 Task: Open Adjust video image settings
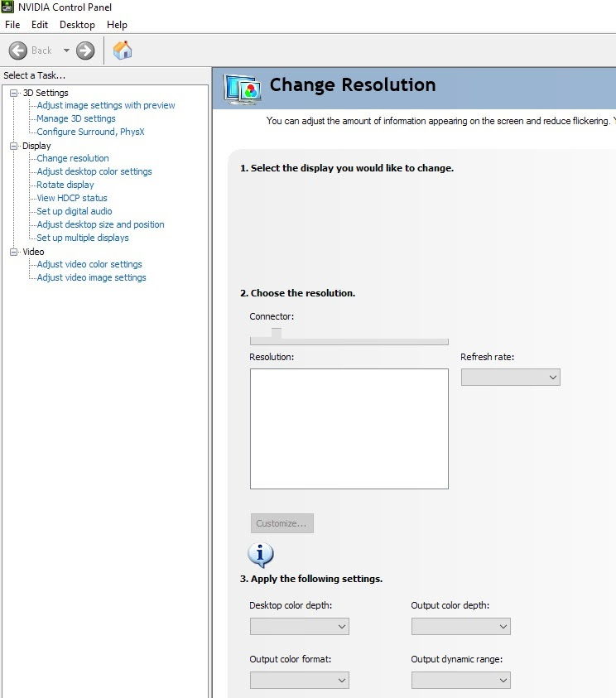(91, 277)
